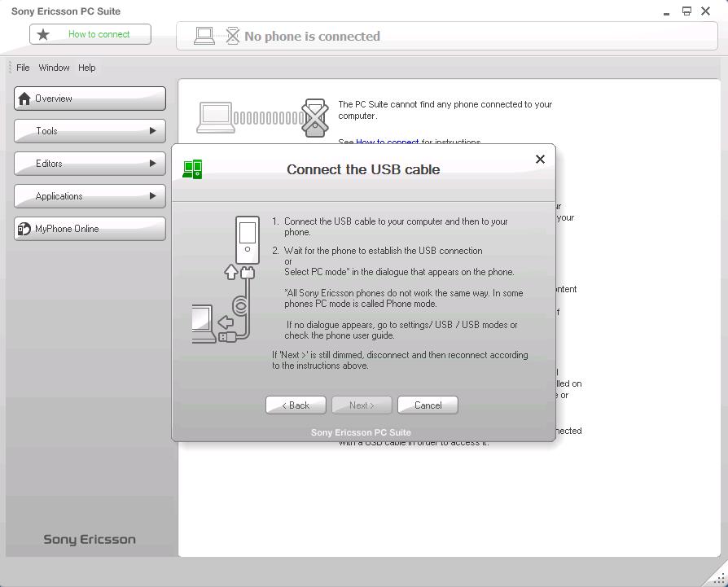Image resolution: width=728 pixels, height=587 pixels.
Task: Expand the Editors submenu arrow
Action: (x=153, y=164)
